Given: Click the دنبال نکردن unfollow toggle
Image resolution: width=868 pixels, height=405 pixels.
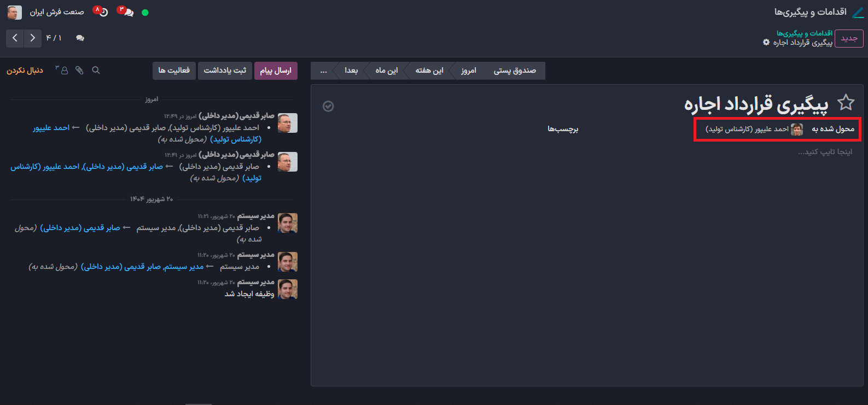Looking at the screenshot, I should point(25,71).
